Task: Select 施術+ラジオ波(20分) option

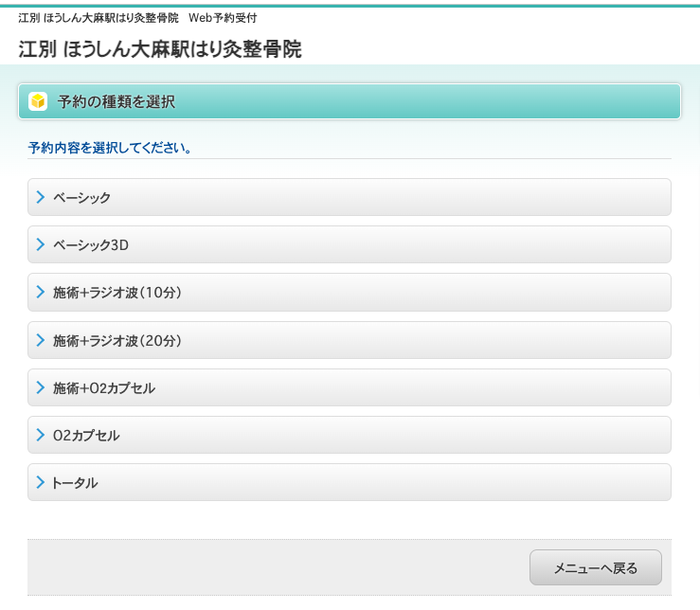Action: [350, 340]
